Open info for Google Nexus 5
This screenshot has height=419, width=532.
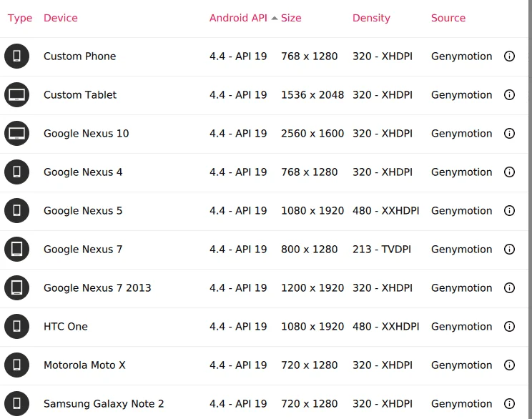[509, 211]
